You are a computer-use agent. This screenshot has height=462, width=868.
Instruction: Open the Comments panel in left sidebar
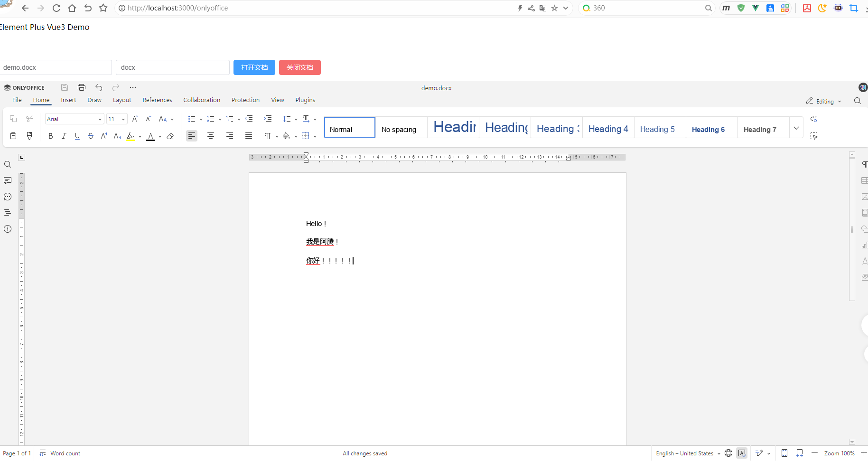pyautogui.click(x=8, y=181)
